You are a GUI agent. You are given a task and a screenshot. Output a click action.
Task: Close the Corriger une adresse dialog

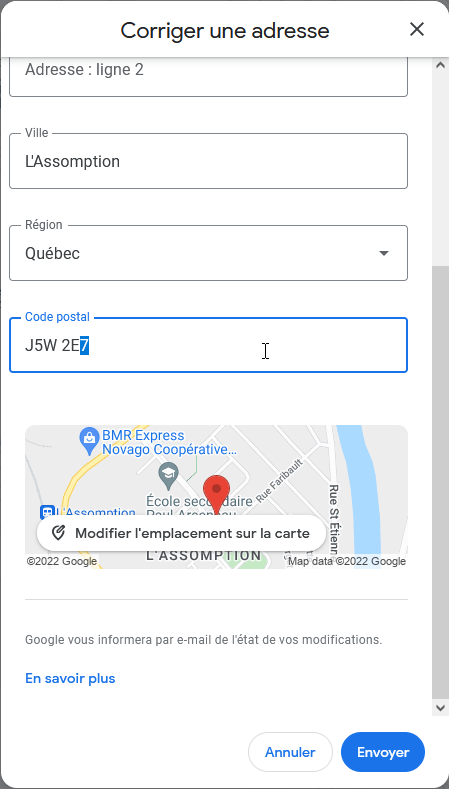(x=417, y=30)
